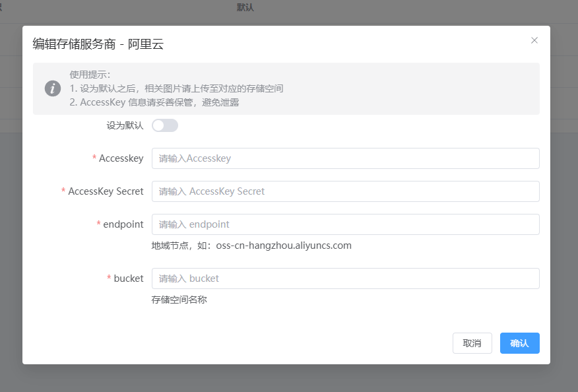Select the endpoint input field

coord(345,224)
